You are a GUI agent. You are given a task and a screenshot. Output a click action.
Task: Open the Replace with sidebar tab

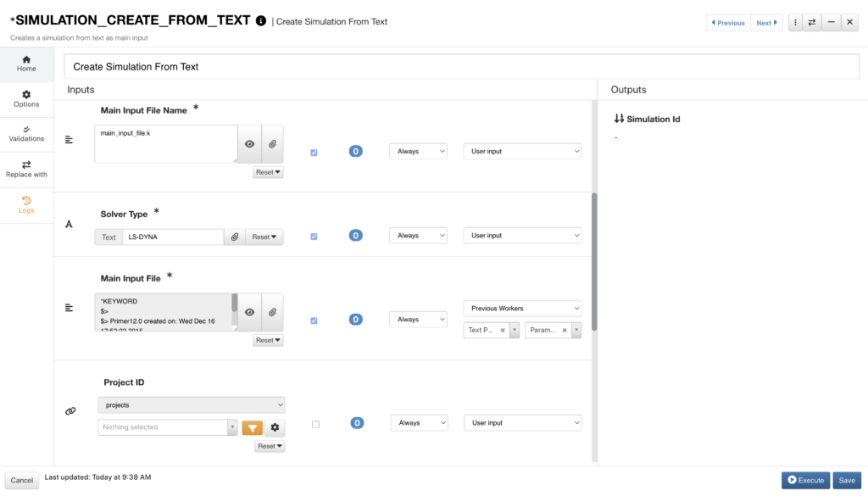pos(26,170)
